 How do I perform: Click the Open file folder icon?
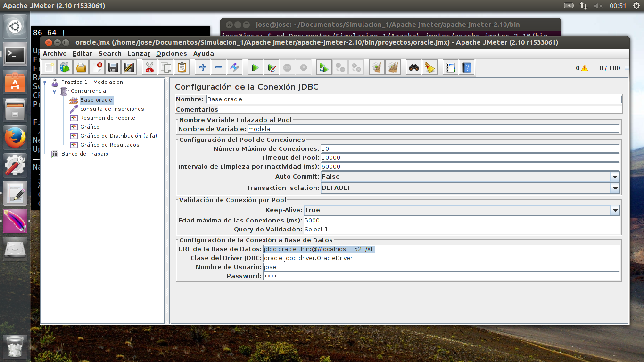coord(81,68)
